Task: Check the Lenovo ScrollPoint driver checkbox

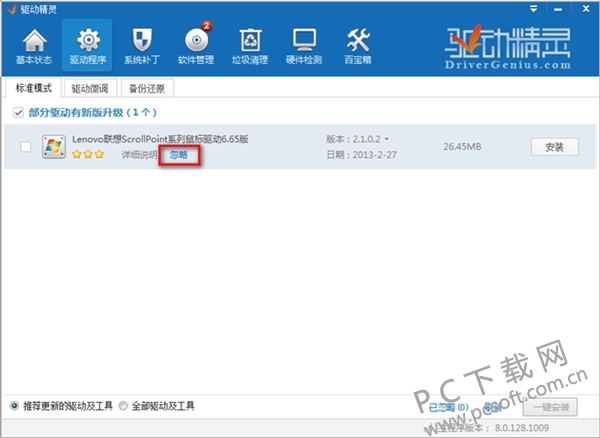Action: coord(26,147)
